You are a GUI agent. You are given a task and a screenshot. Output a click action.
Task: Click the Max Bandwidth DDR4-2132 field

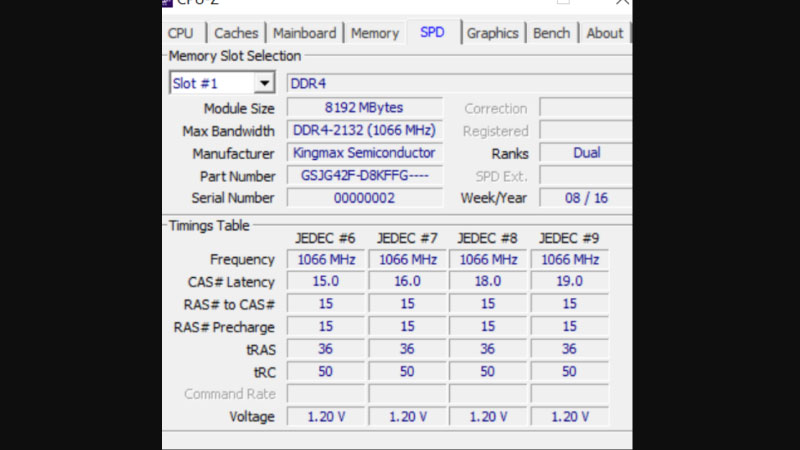[365, 131]
